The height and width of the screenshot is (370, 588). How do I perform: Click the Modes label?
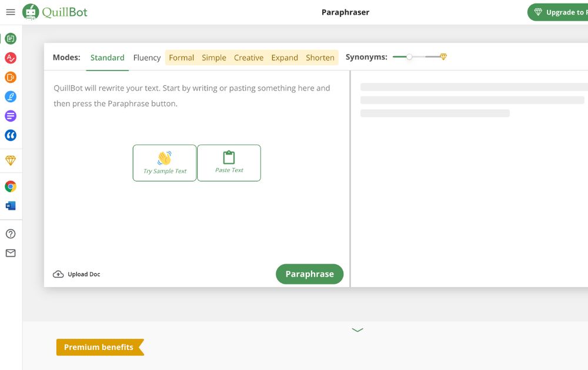[x=66, y=58]
